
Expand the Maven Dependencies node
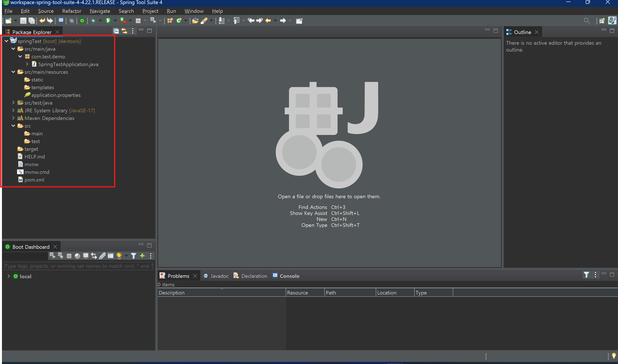tap(13, 118)
